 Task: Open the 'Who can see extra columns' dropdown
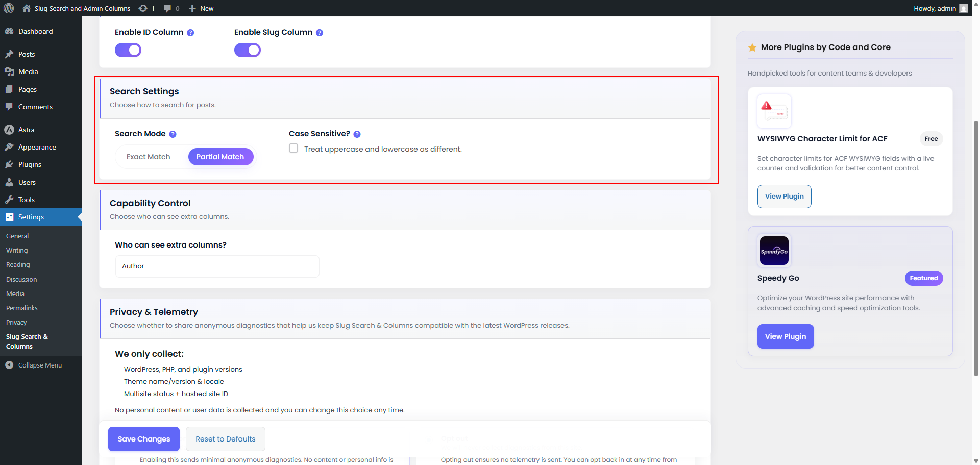[216, 266]
